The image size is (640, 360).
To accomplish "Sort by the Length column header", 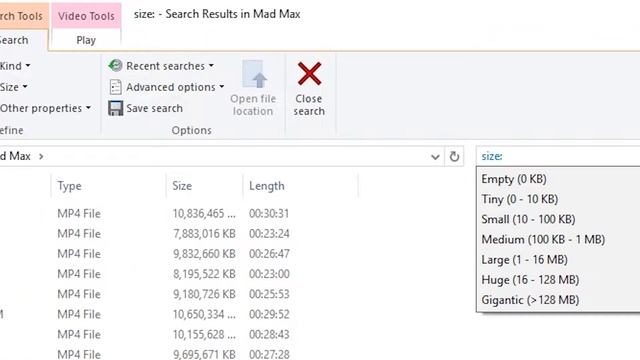I will 267,186.
